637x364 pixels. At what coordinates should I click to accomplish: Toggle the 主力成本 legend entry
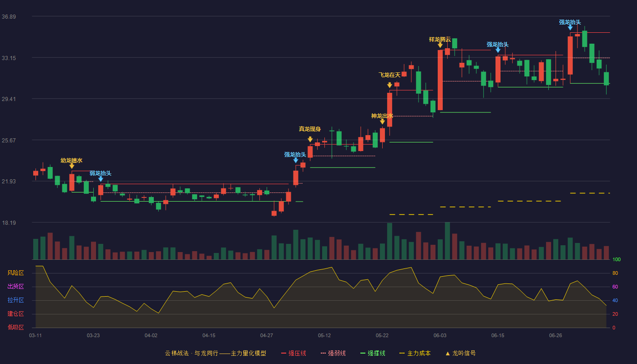coord(415,353)
